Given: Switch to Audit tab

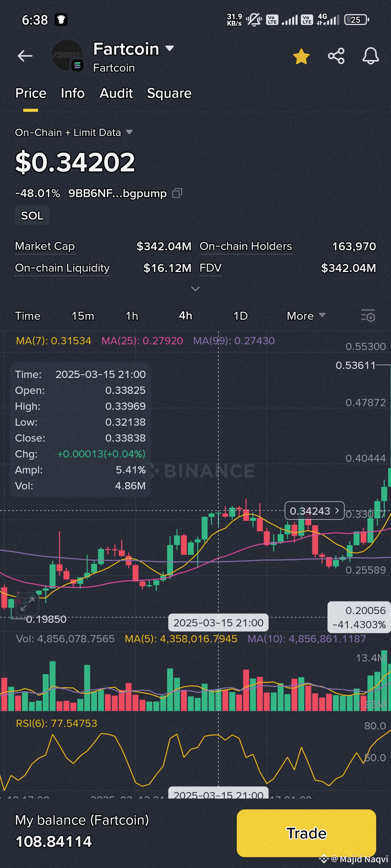Looking at the screenshot, I should tap(116, 93).
